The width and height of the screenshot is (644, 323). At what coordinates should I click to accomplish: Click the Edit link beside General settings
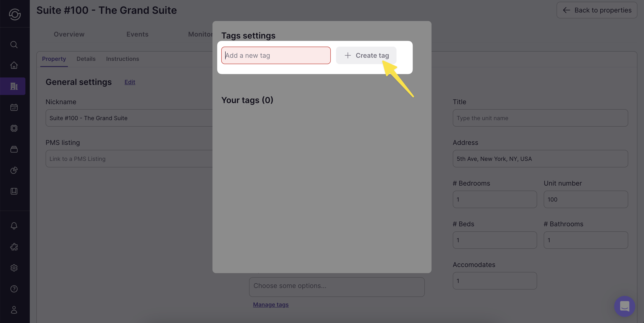(130, 82)
